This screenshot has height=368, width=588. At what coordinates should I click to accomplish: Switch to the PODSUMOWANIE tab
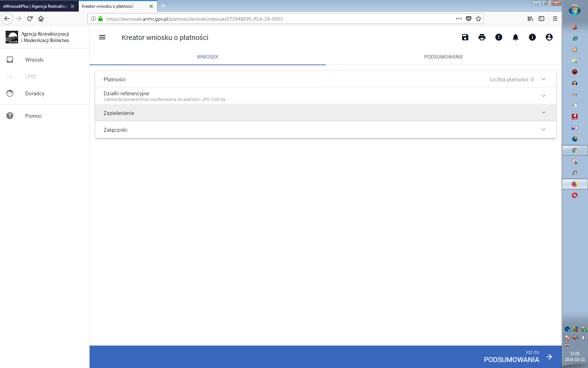tap(443, 57)
